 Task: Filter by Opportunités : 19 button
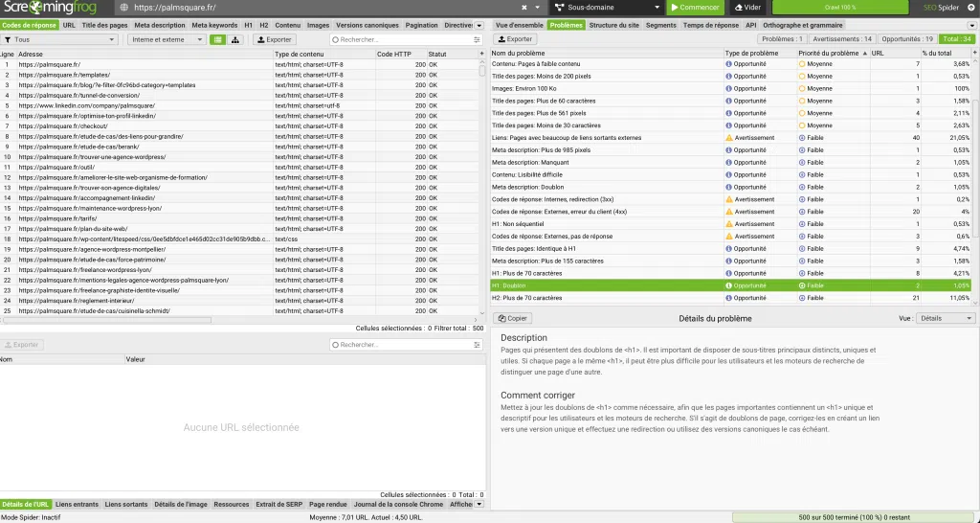tap(907, 39)
